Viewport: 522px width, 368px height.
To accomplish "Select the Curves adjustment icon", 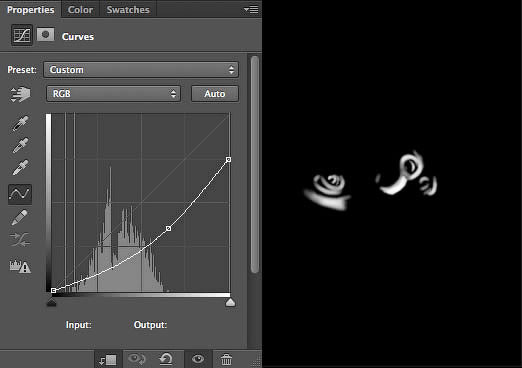I will point(22,35).
